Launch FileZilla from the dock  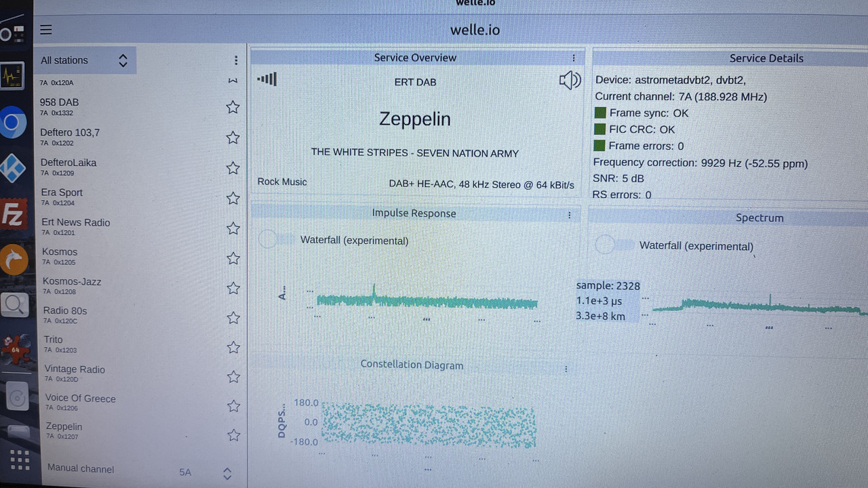click(x=13, y=214)
